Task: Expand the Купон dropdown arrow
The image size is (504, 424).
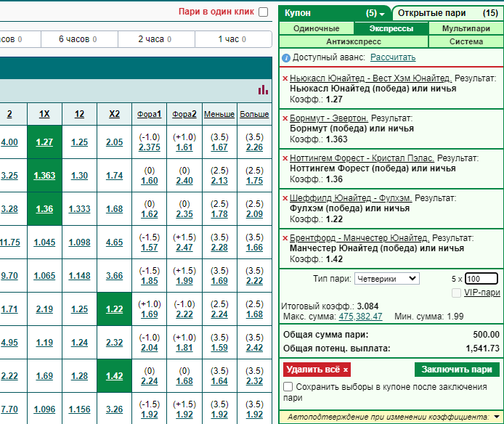Action: (382, 14)
